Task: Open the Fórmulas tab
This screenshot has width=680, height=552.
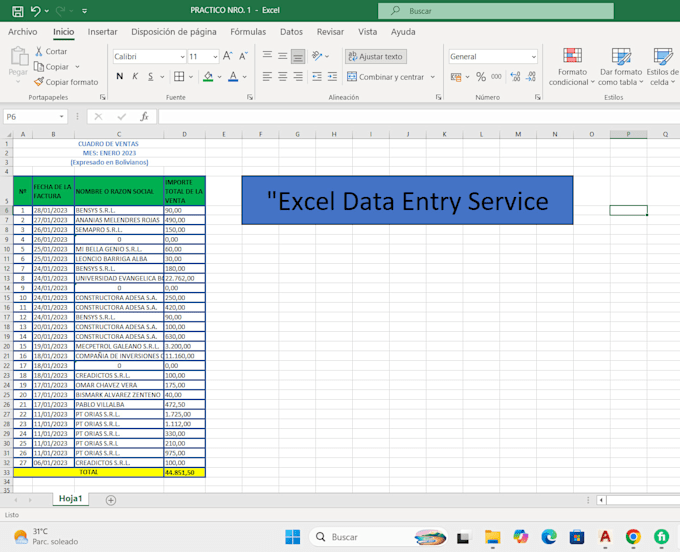Action: [x=248, y=32]
